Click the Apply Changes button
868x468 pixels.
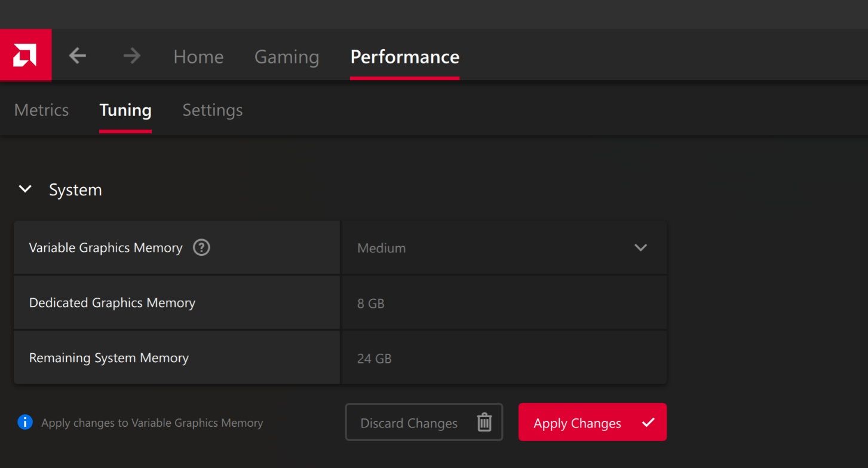click(x=592, y=423)
